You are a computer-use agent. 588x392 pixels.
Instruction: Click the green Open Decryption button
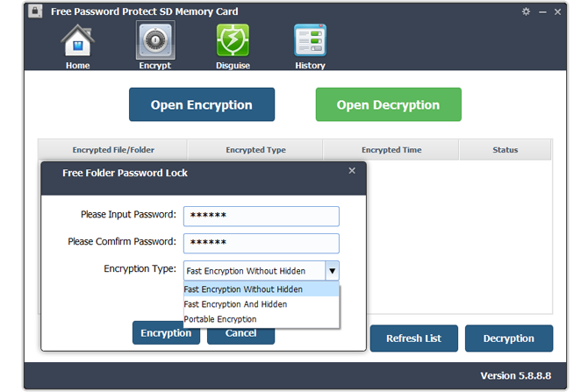point(389,104)
